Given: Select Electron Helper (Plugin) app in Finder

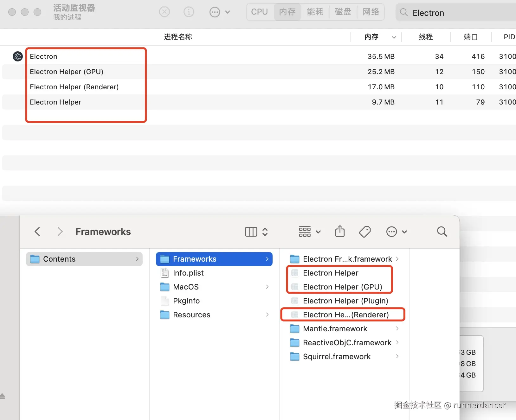Looking at the screenshot, I should 344,301.
